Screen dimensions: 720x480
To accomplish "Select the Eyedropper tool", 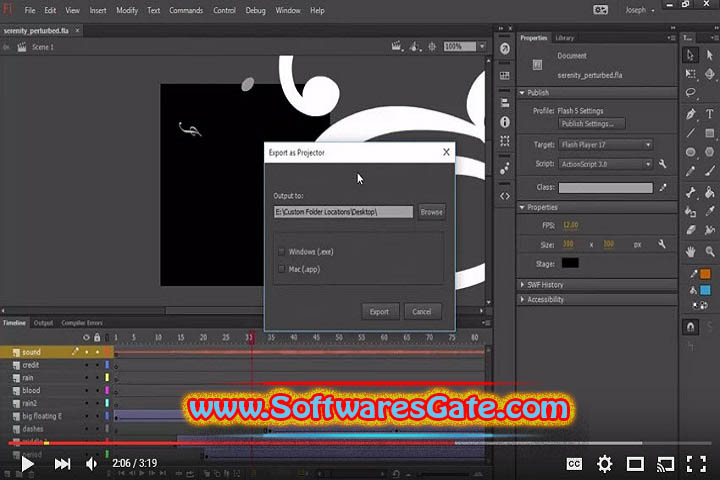I will click(710, 211).
